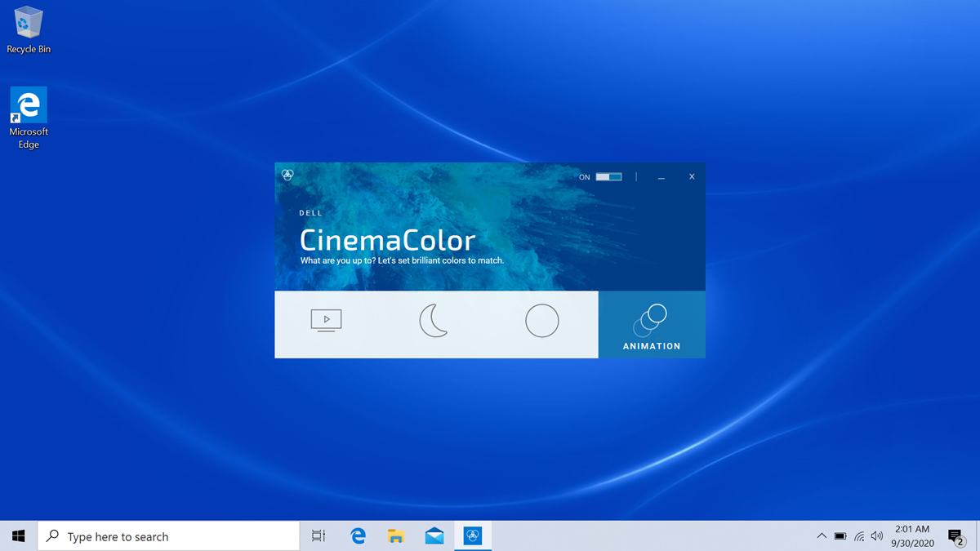Minimize the CinemaColor window

(661, 177)
